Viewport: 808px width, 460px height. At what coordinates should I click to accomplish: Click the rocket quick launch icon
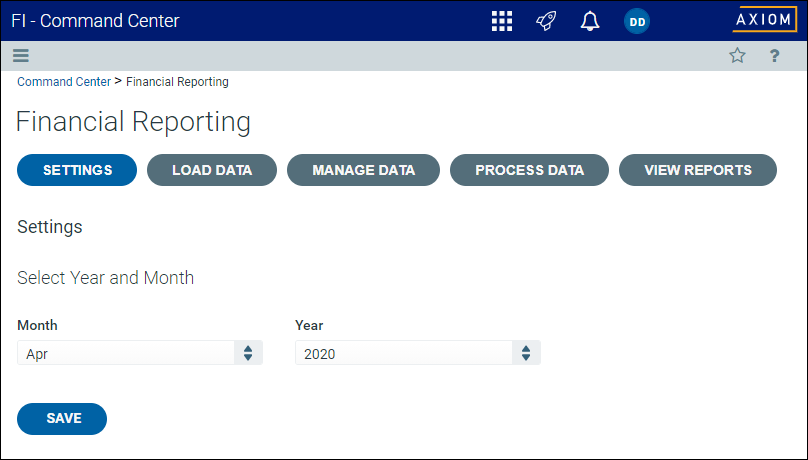click(x=546, y=21)
